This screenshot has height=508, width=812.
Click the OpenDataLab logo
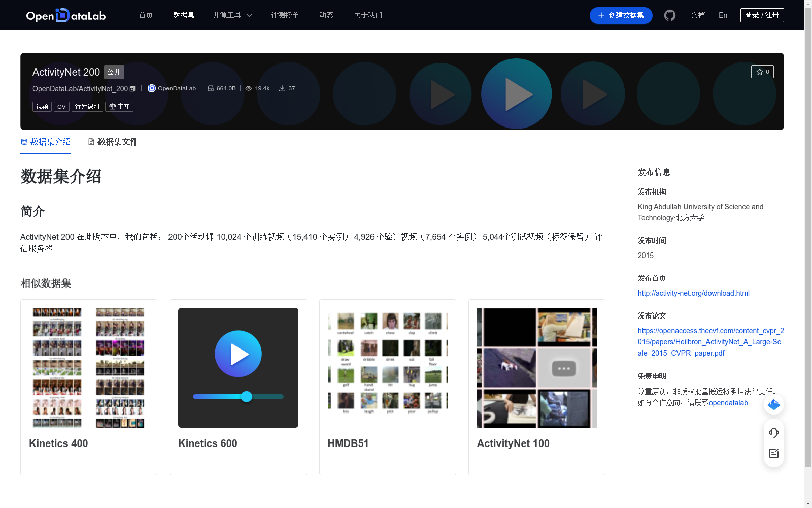pos(65,15)
